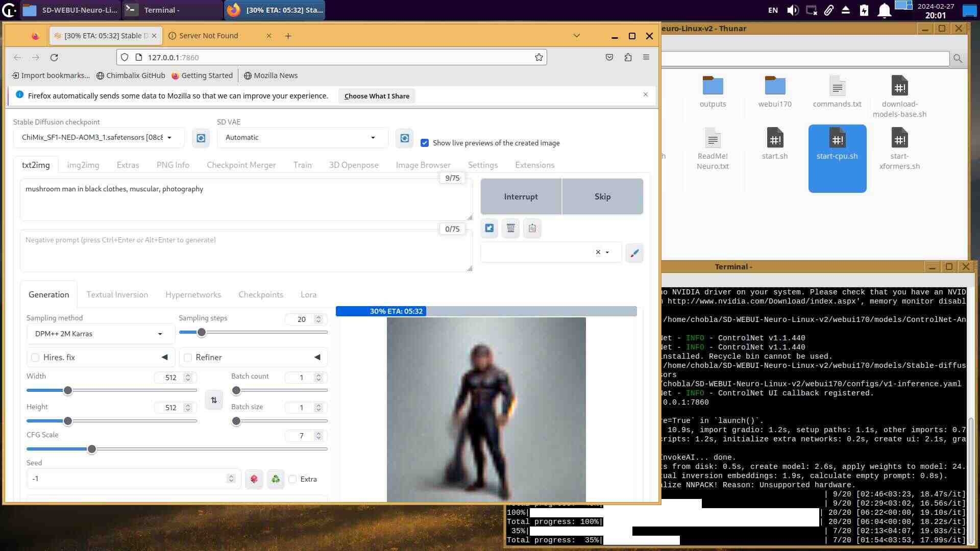Enable the Hires. fix checkbox
This screenshot has height=551, width=980.
[35, 358]
